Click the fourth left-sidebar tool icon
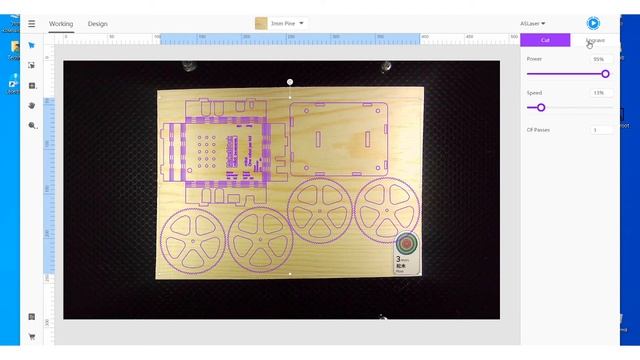Viewport: 640px width, 360px height. pos(31,106)
